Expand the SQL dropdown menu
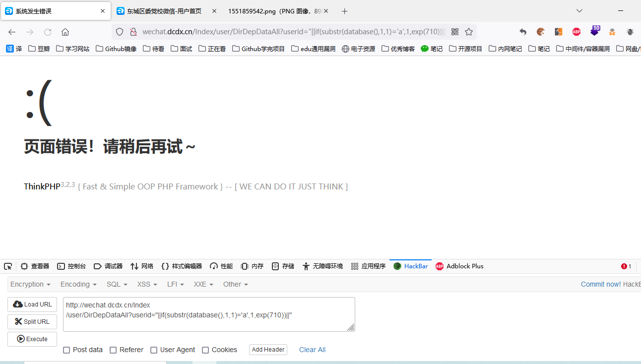Screen dimensions: 641x364 click(x=117, y=284)
